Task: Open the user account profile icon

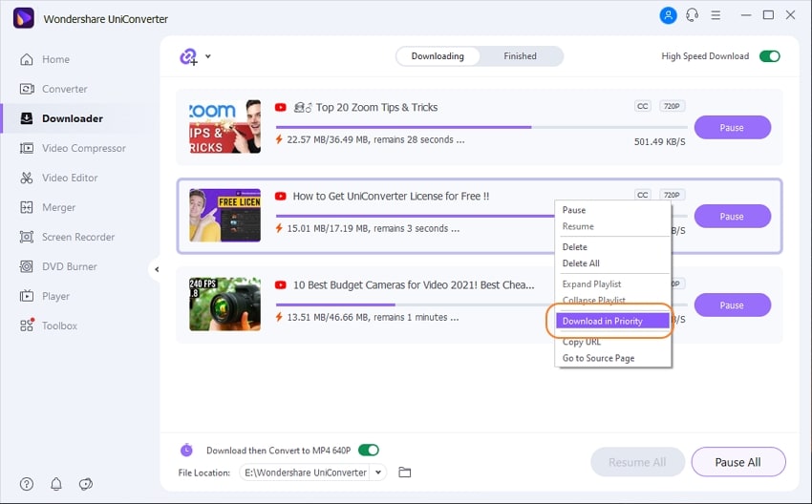Action: pyautogui.click(x=668, y=15)
